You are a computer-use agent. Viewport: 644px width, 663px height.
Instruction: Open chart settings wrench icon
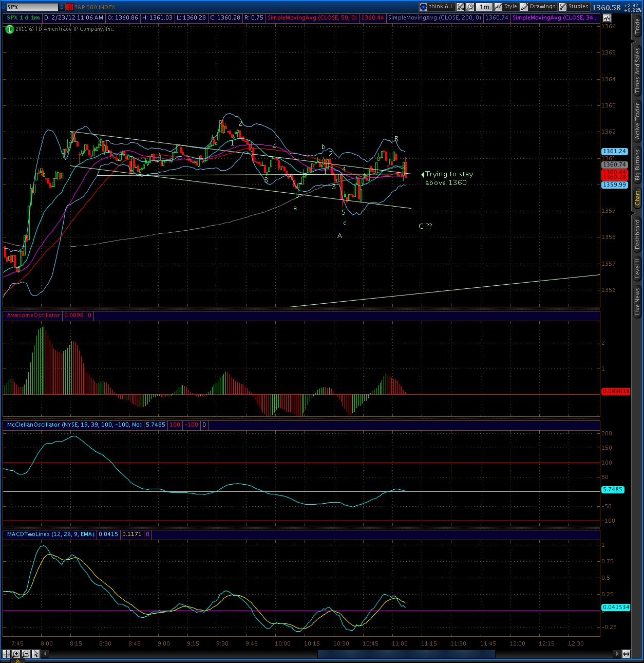tap(470, 7)
